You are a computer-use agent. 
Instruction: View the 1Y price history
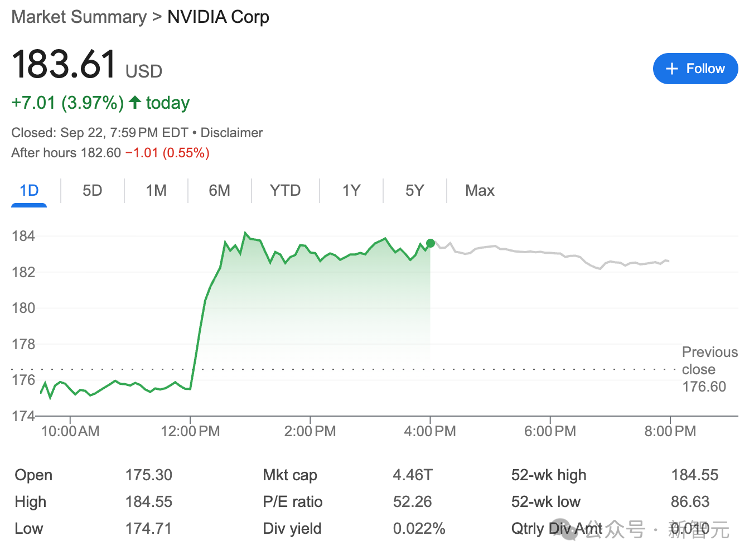[x=351, y=191]
